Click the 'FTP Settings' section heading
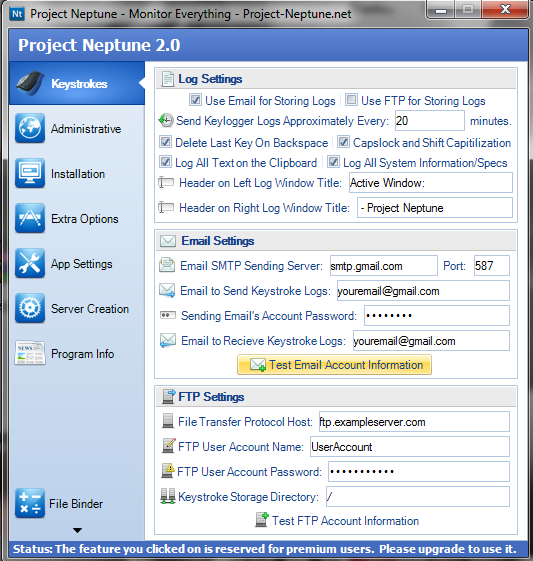 pos(211,396)
